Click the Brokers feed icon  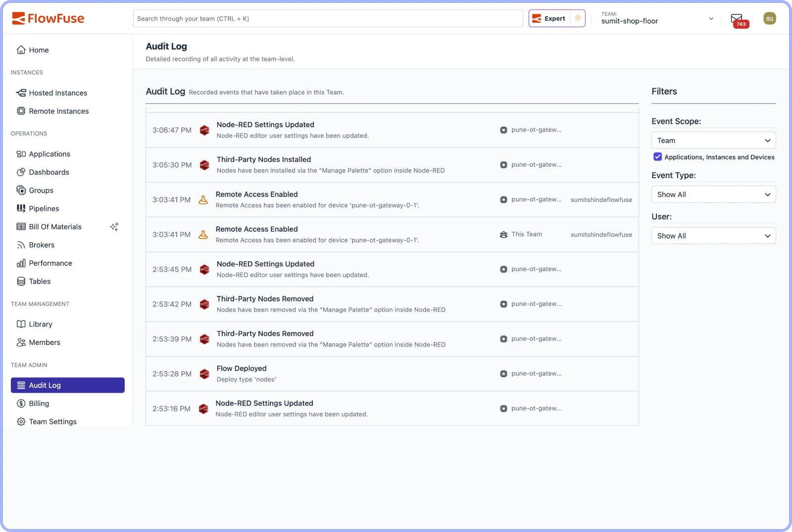[x=21, y=245]
